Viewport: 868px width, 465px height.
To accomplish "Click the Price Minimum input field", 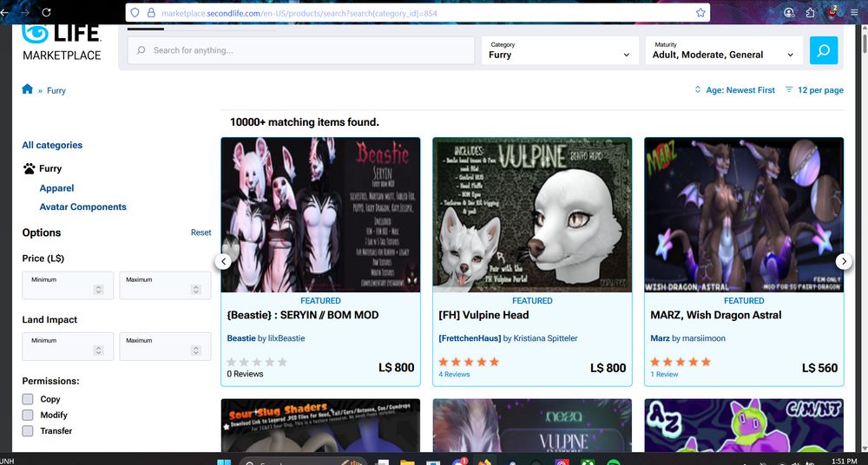I will (68, 285).
